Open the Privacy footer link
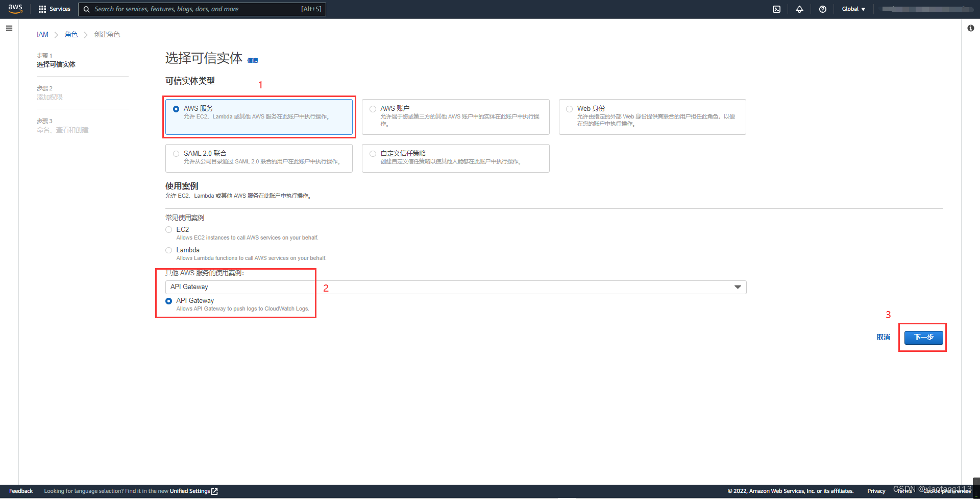Image resolution: width=980 pixels, height=499 pixels. coord(876,491)
